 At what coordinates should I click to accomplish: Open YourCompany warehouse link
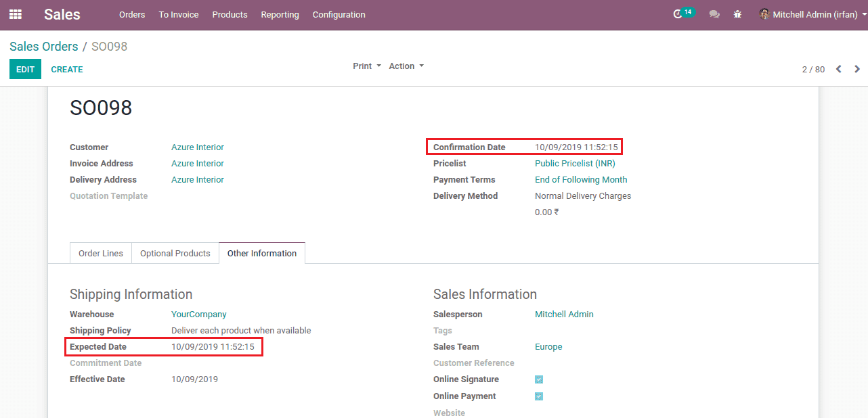tap(199, 315)
